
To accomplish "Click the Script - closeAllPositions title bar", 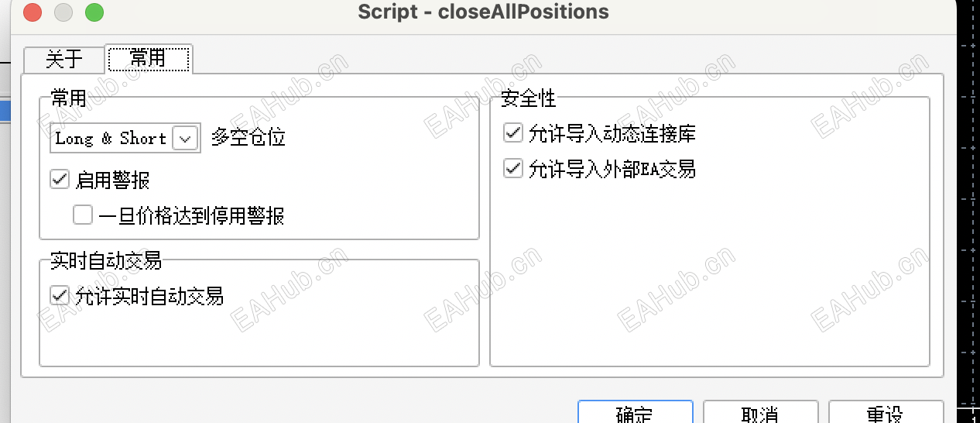I will point(483,12).
